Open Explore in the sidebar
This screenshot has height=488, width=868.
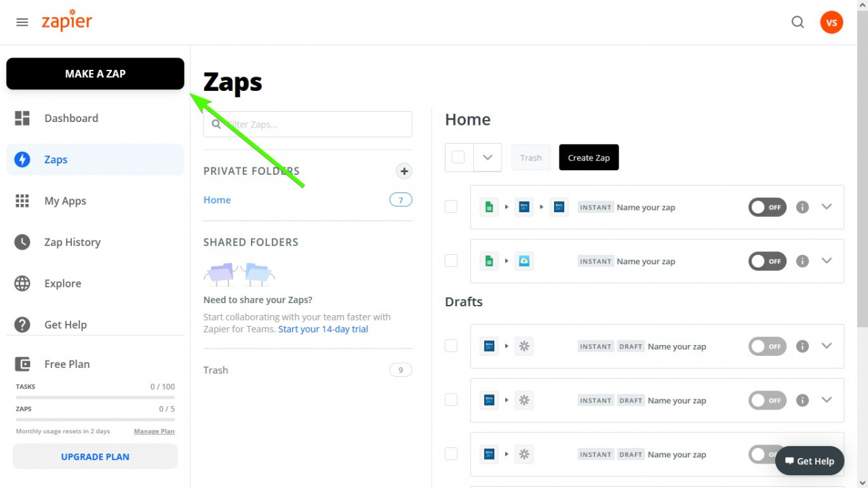pyautogui.click(x=95, y=283)
